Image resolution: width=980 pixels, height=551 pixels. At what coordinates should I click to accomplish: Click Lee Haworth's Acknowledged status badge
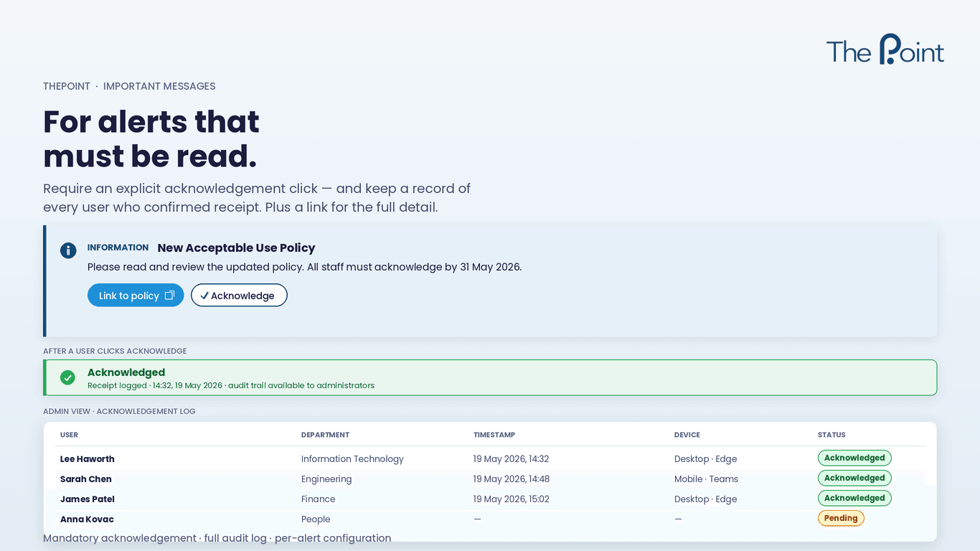pos(854,458)
